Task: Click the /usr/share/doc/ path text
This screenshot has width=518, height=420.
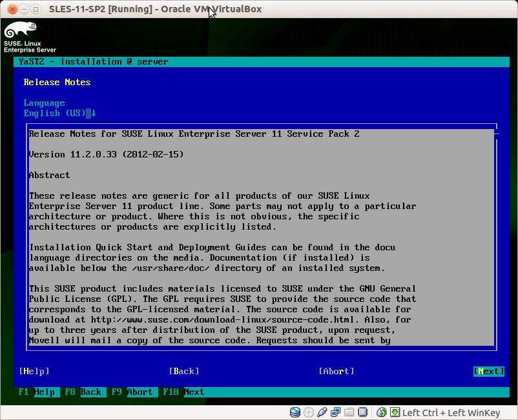Action: coord(171,268)
